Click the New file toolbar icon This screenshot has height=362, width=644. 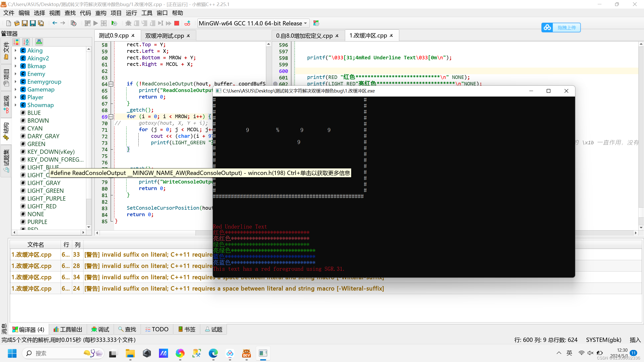[9, 23]
